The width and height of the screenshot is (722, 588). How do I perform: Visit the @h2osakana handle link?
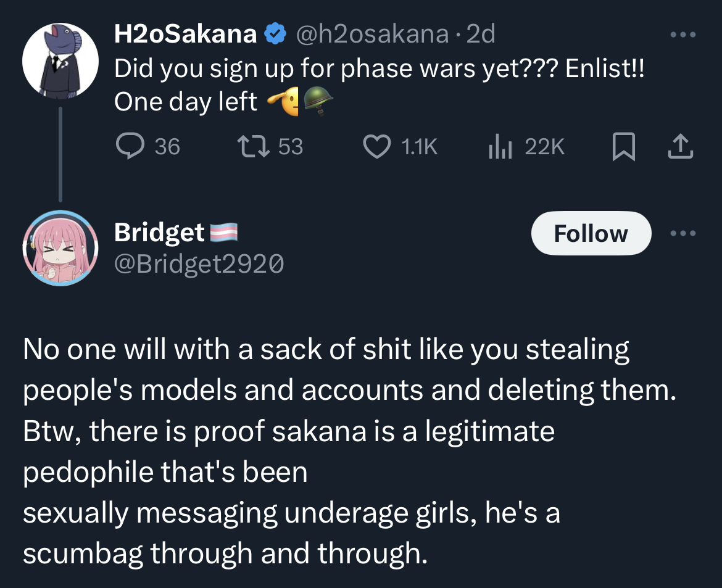click(x=372, y=35)
